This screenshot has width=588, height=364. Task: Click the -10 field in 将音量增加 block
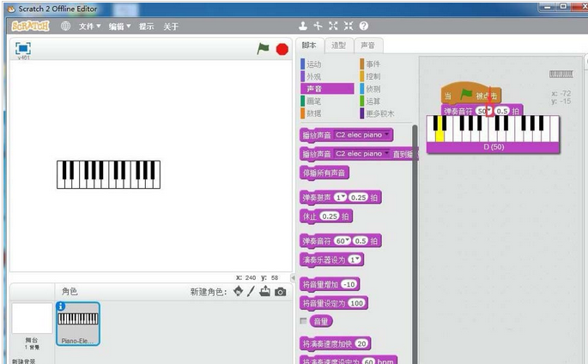(349, 284)
